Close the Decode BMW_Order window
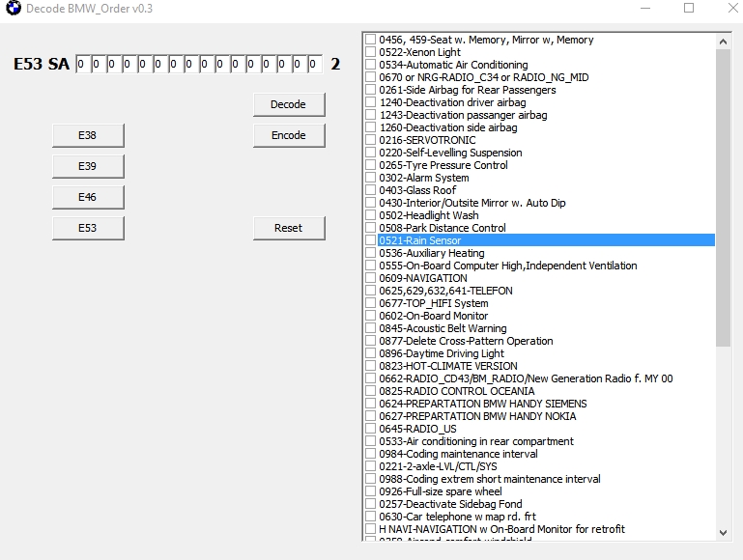 (x=732, y=8)
